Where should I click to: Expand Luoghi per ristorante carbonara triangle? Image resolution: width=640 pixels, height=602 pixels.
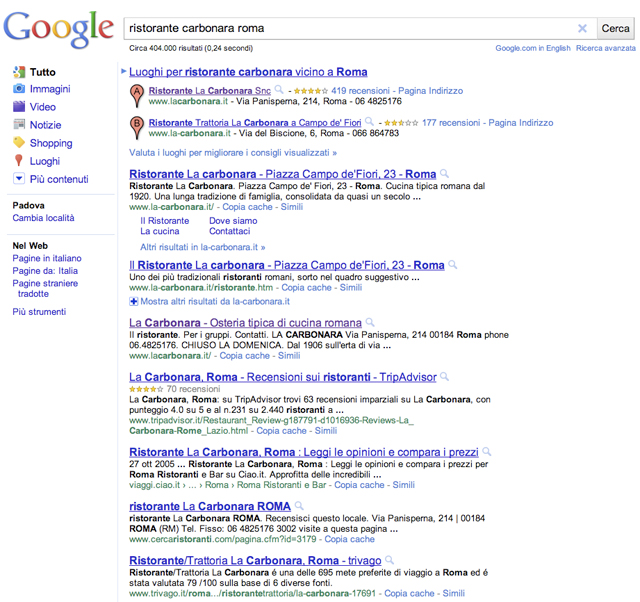[124, 71]
